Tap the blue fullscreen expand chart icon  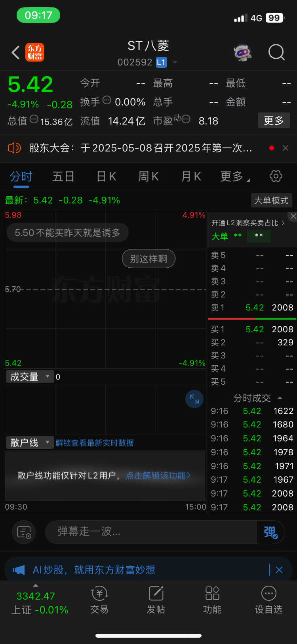point(194,399)
